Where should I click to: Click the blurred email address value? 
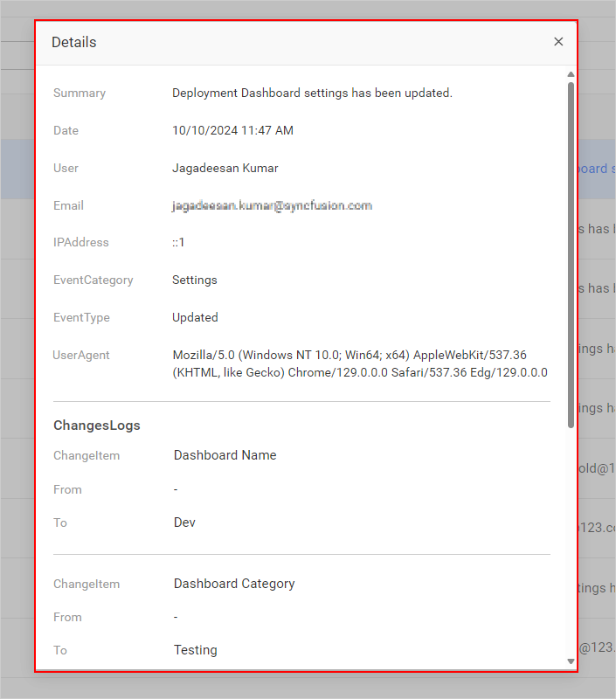pos(272,205)
